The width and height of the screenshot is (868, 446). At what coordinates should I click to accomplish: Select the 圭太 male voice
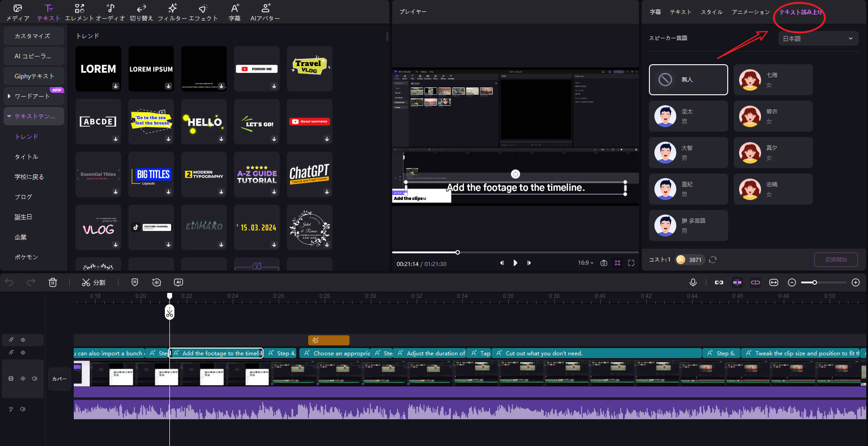(689, 116)
